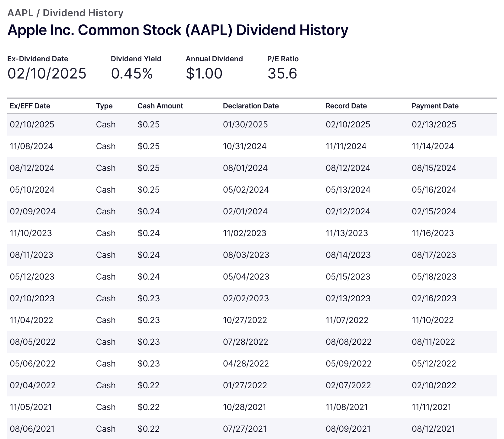Image resolution: width=504 pixels, height=439 pixels.
Task: Click the $0.24 amount in 02/09/2024 row
Action: click(148, 212)
